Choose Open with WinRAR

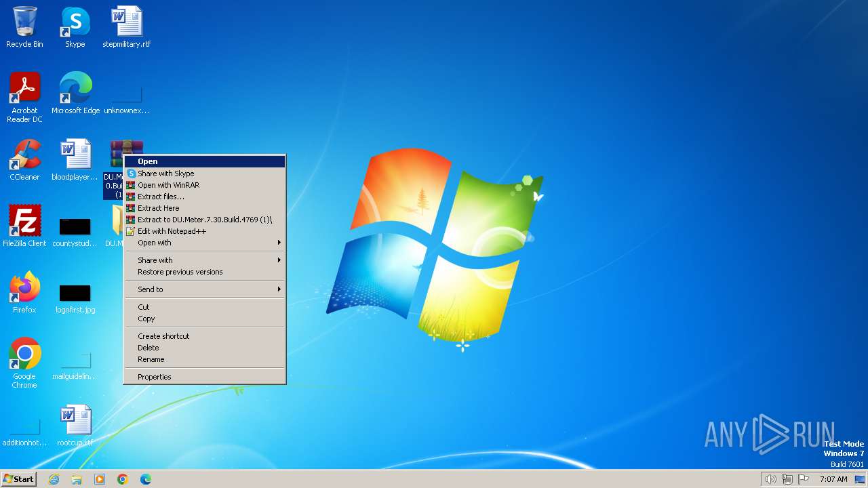(x=205, y=185)
